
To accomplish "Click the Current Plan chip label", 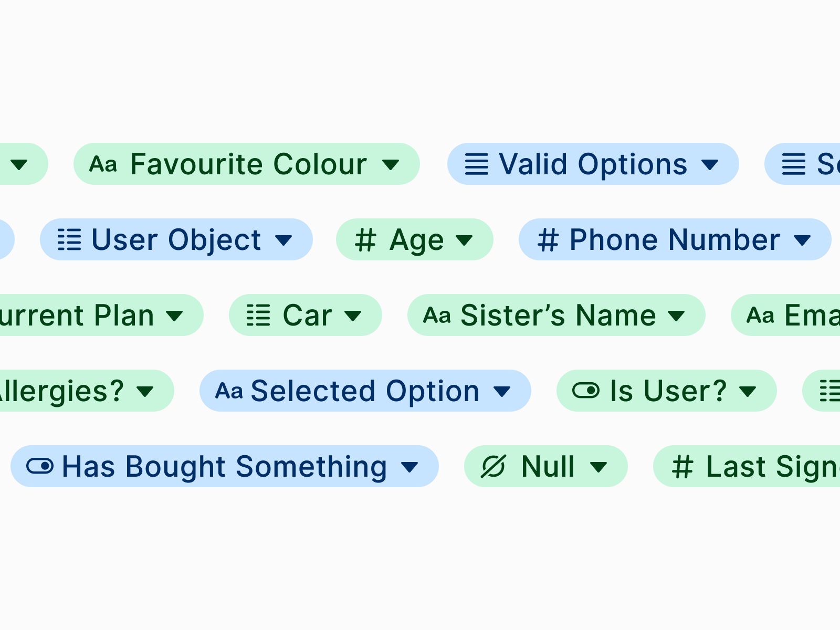I will (77, 316).
